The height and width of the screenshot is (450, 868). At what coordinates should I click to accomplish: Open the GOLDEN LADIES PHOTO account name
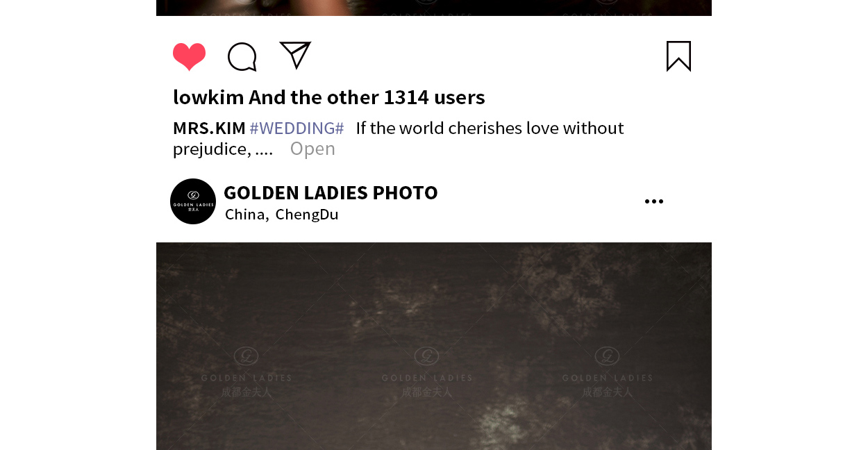[331, 192]
